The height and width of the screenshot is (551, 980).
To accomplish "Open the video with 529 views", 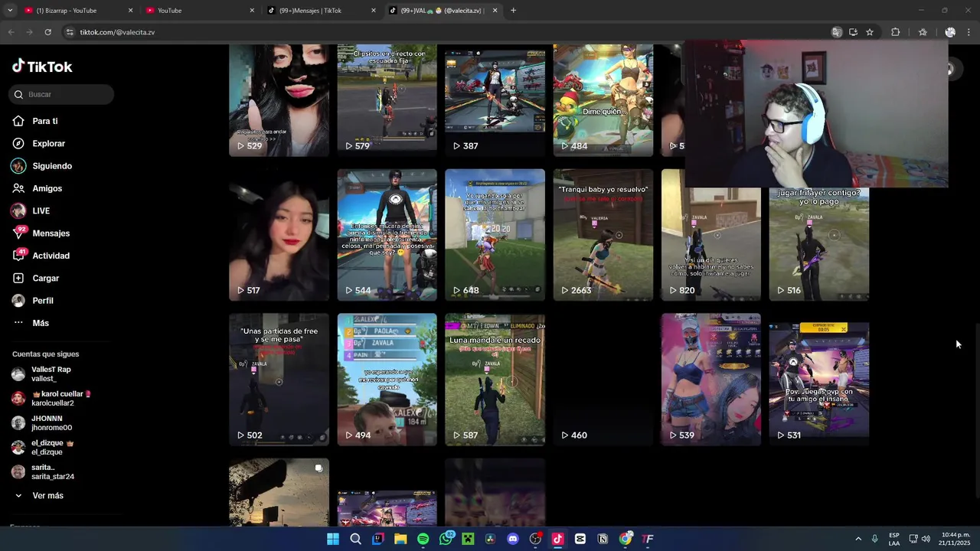I will 279,99.
